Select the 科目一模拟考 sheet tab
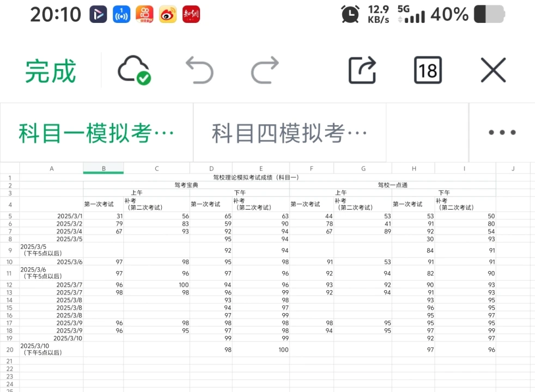Viewport: 535px width, 392px height. (96, 132)
